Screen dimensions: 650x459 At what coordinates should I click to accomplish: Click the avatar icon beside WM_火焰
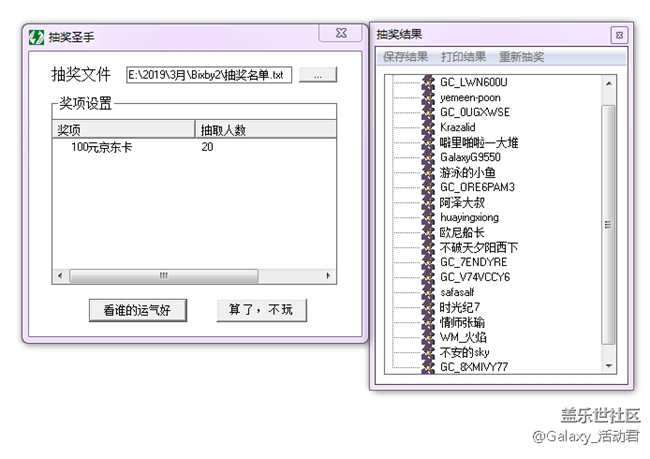428,337
